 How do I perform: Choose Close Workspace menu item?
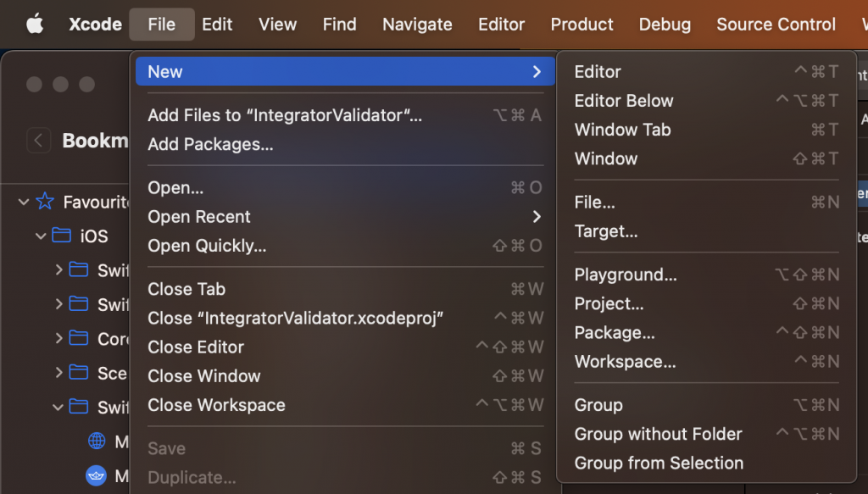346,405
